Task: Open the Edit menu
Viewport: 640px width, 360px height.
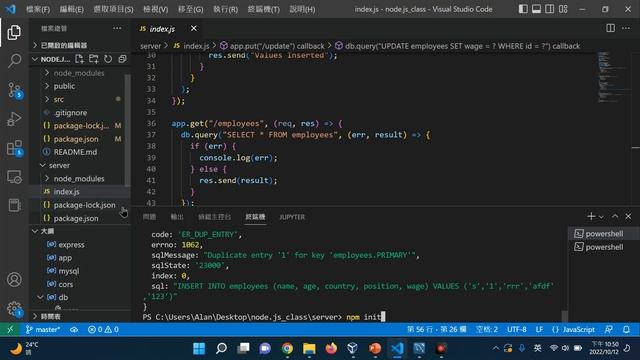Action: pos(71,9)
